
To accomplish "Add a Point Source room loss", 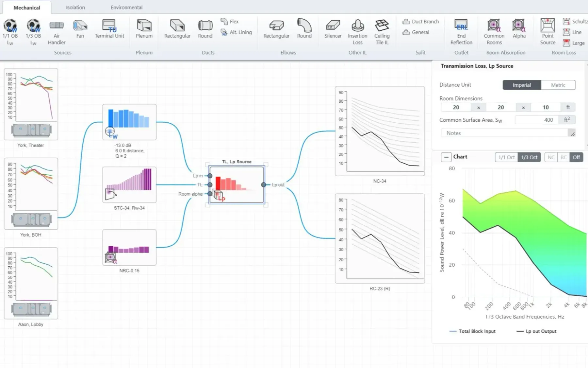I will [x=547, y=32].
